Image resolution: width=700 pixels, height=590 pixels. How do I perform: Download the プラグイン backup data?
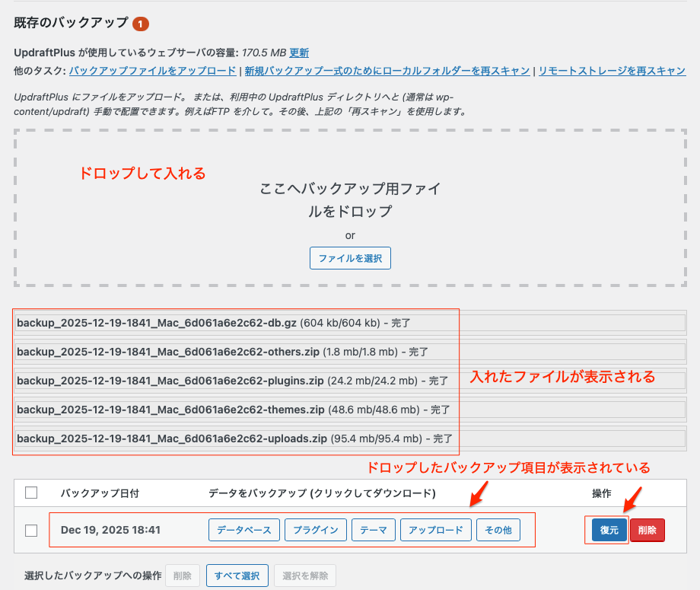(316, 530)
